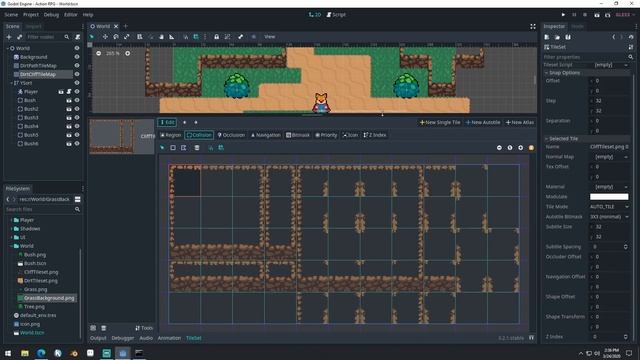Expand the Shadows folder in FileSystem
640x360 pixels.
point(11,229)
